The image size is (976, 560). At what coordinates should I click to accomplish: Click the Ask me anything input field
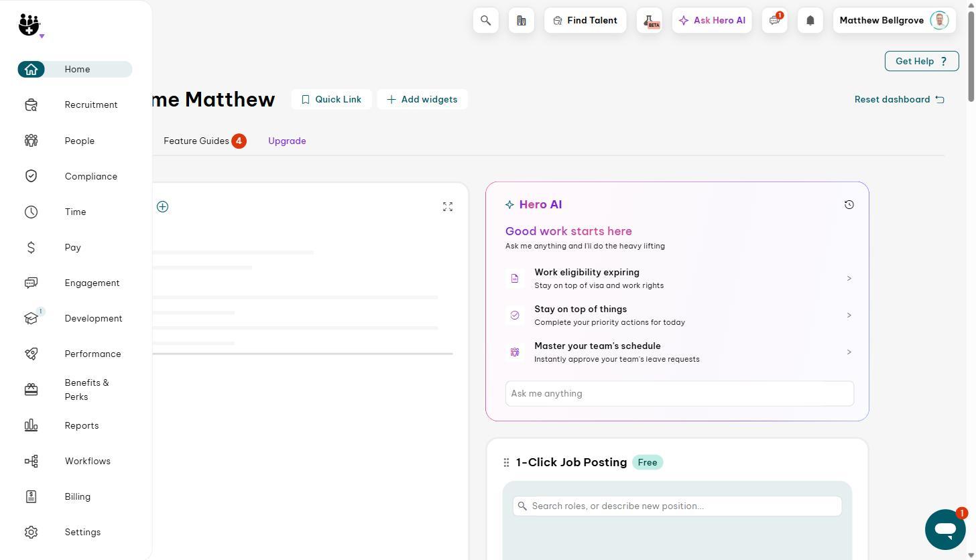tap(680, 393)
